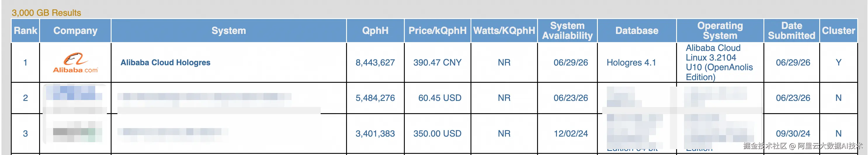
Task: Click the Hologres 4.1 database cell
Action: (x=631, y=63)
